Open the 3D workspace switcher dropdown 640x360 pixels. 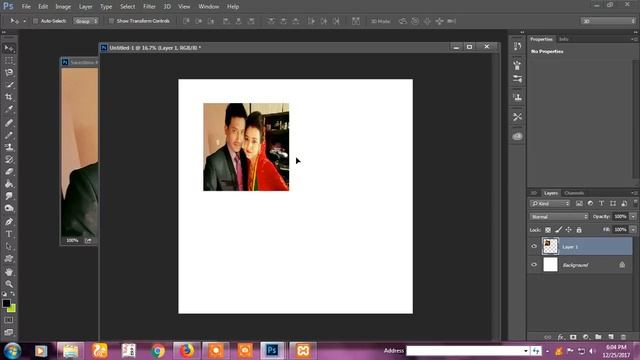click(608, 21)
